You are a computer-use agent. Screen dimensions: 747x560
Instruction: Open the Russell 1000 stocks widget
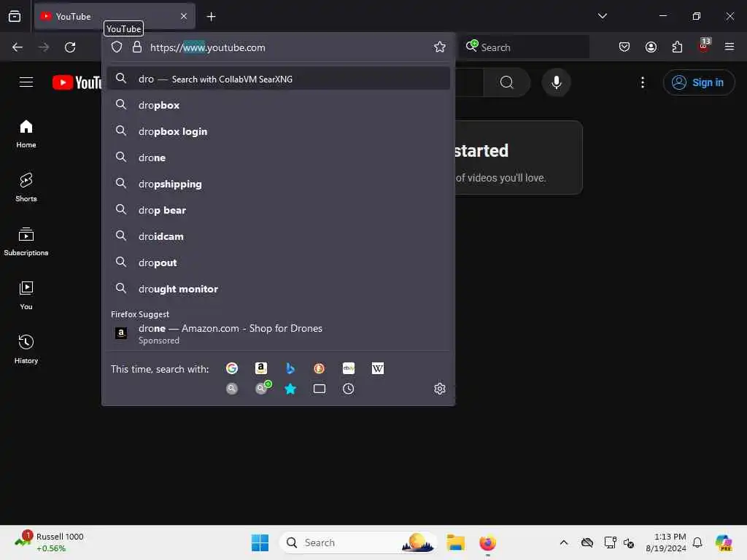(49, 542)
